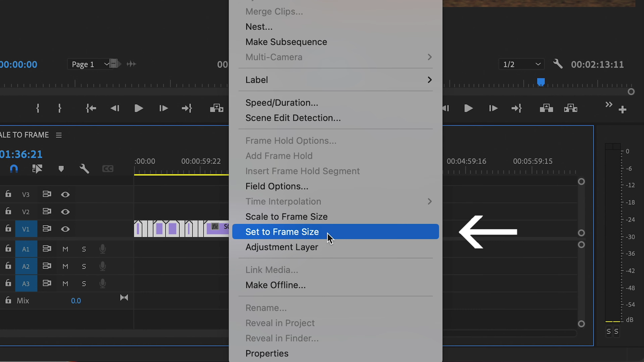
Task: Expand the Label submenu
Action: (336, 80)
